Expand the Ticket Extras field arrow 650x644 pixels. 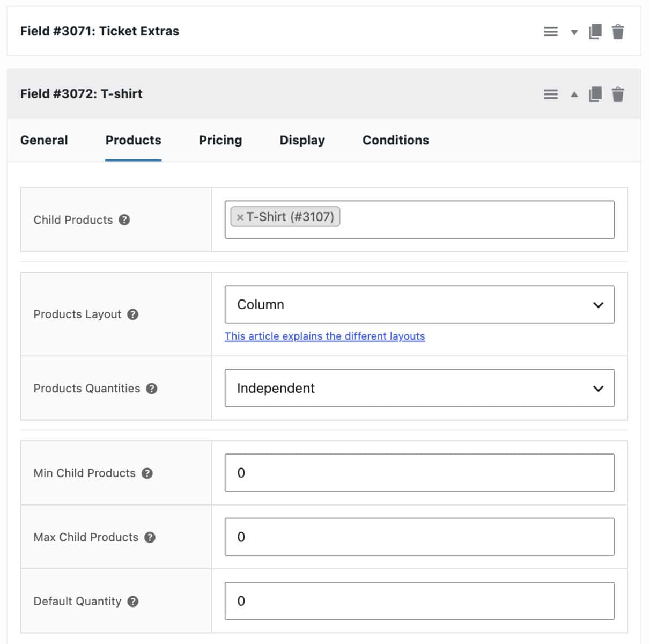click(x=574, y=32)
